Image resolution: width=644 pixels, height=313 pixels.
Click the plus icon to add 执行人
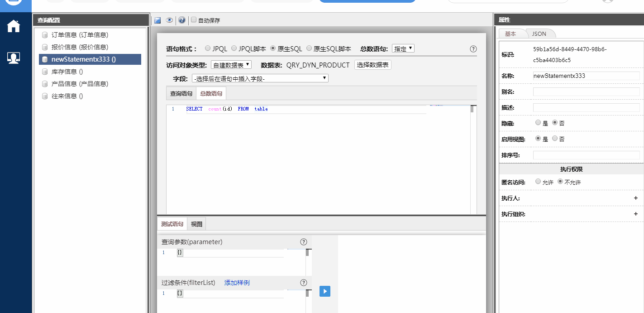tap(635, 198)
